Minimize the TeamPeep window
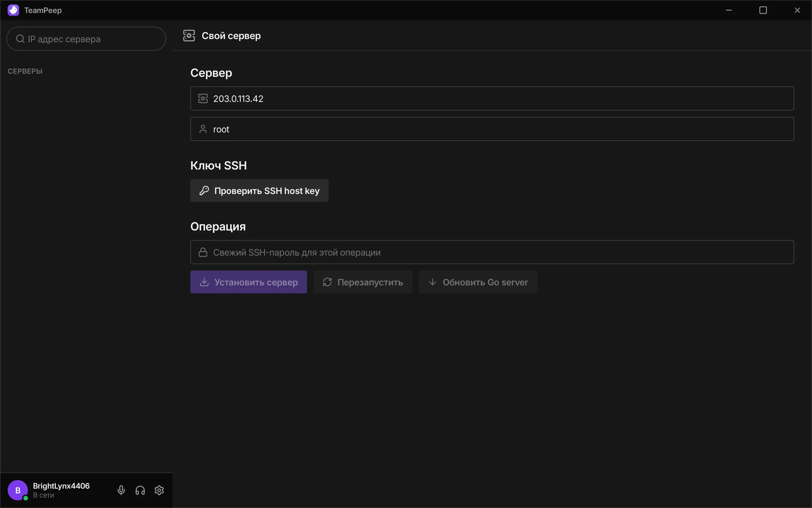This screenshot has height=508, width=812. point(729,10)
